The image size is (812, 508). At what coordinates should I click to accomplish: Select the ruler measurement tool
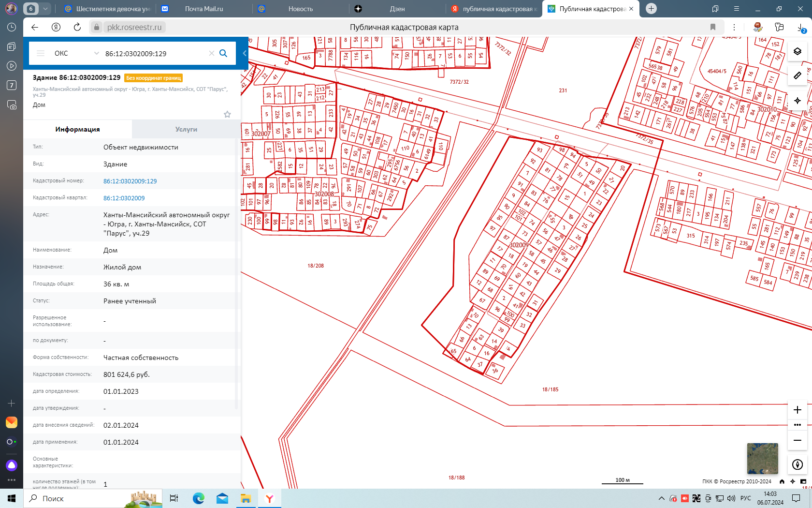[797, 75]
